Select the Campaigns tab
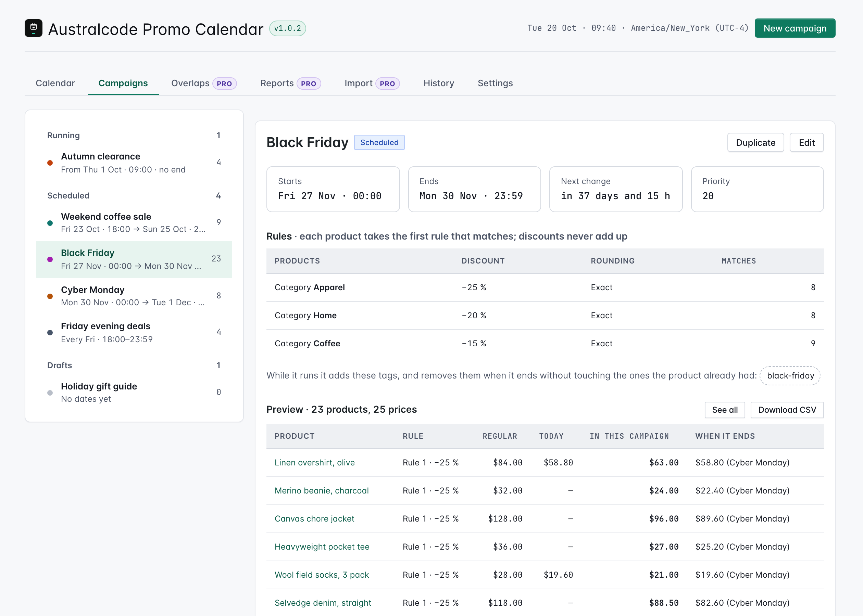863x616 pixels. coord(123,83)
